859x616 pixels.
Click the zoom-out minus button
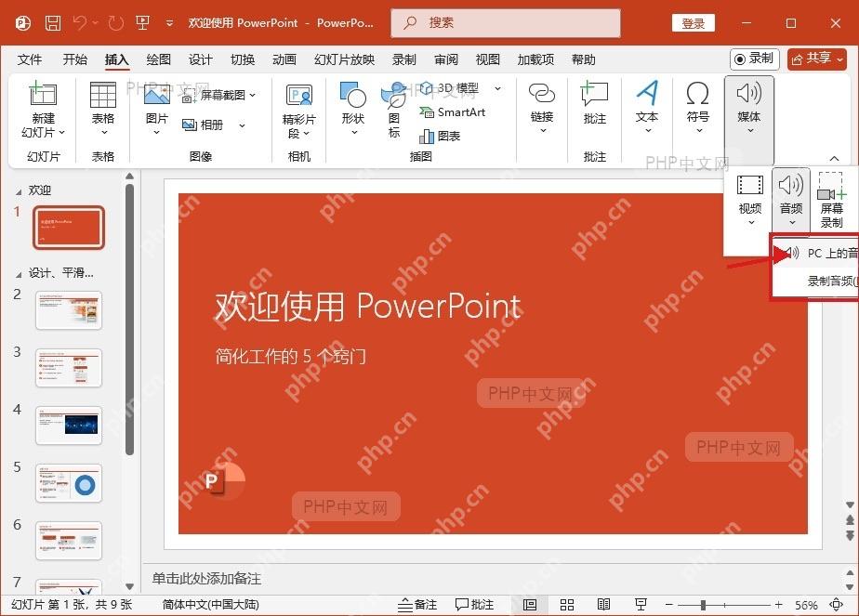(x=669, y=605)
